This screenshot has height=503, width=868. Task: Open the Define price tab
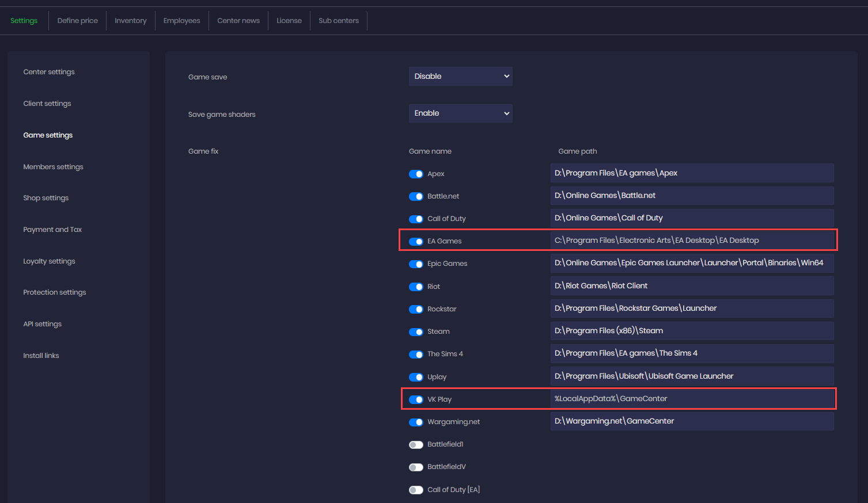78,21
